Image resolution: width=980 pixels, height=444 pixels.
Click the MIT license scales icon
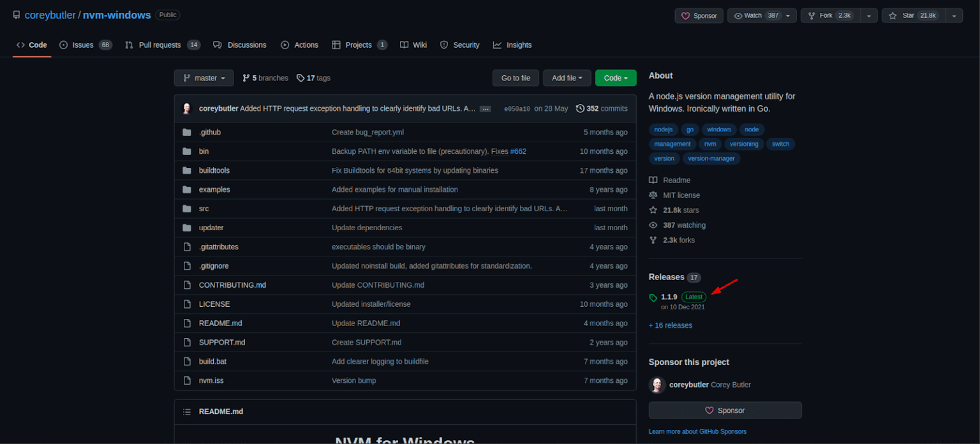(653, 195)
